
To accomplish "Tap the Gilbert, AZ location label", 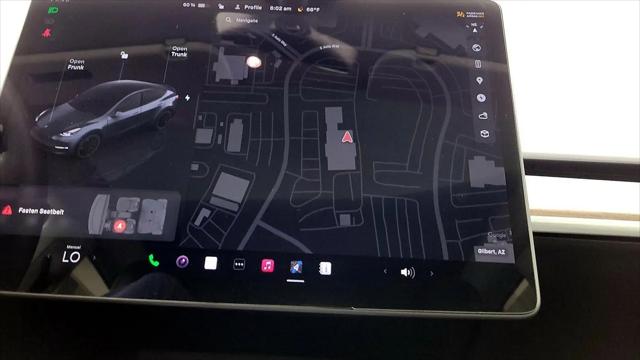I will pos(491,251).
